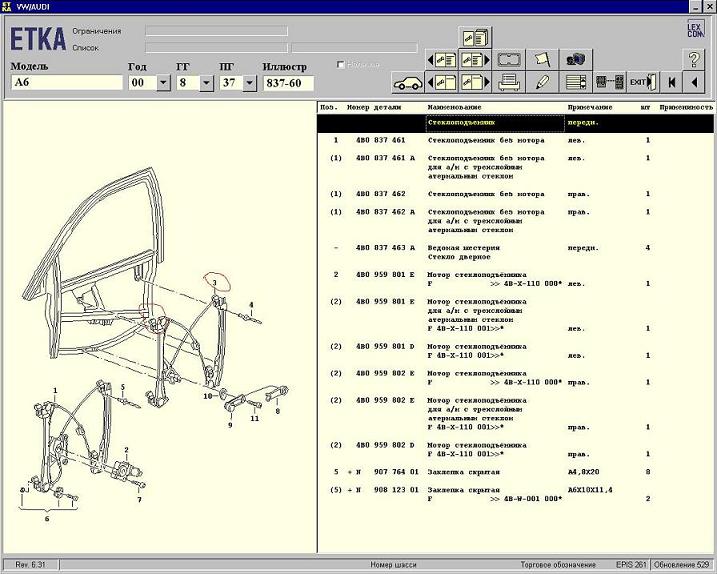717x574 pixels.
Task: Select the highlighted Стеклоподъемник header row
Action: (x=515, y=123)
